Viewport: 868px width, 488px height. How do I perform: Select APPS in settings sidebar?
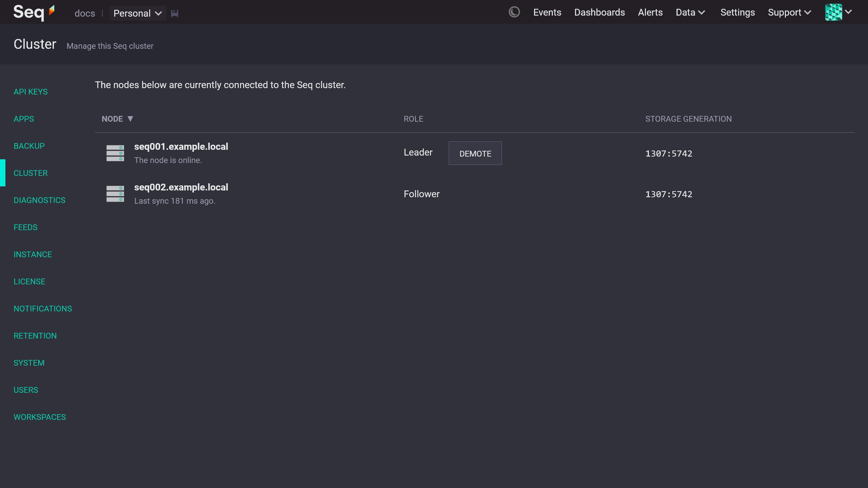[24, 119]
